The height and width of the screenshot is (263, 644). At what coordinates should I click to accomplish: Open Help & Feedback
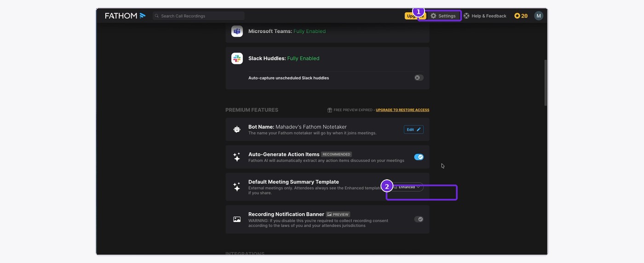coord(485,16)
